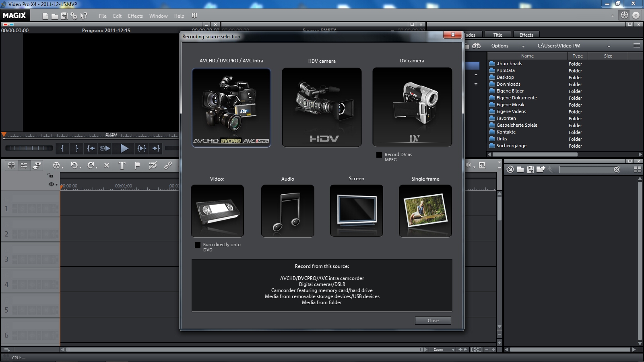Screen dimensions: 644x362
Task: Open the File menu
Action: point(103,16)
